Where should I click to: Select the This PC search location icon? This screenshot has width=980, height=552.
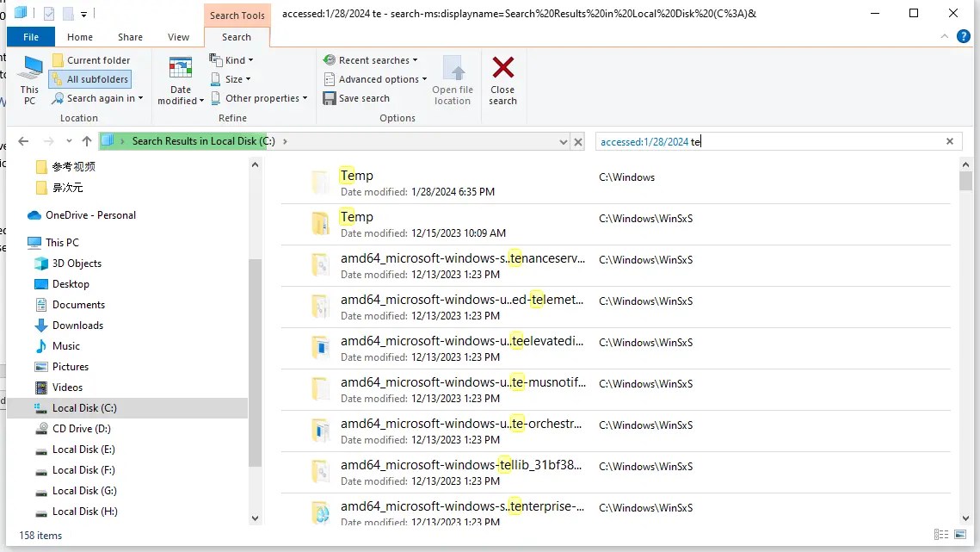pyautogui.click(x=28, y=76)
